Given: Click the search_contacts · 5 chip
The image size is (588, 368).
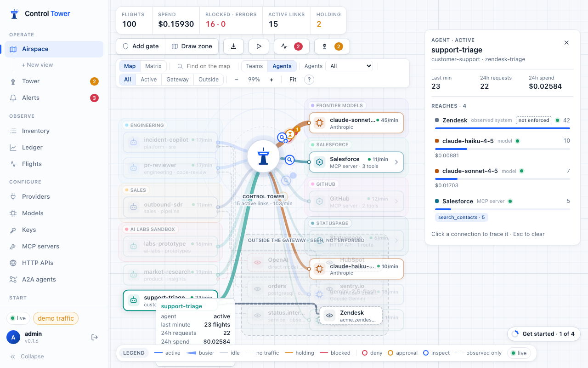Looking at the screenshot, I should [462, 217].
